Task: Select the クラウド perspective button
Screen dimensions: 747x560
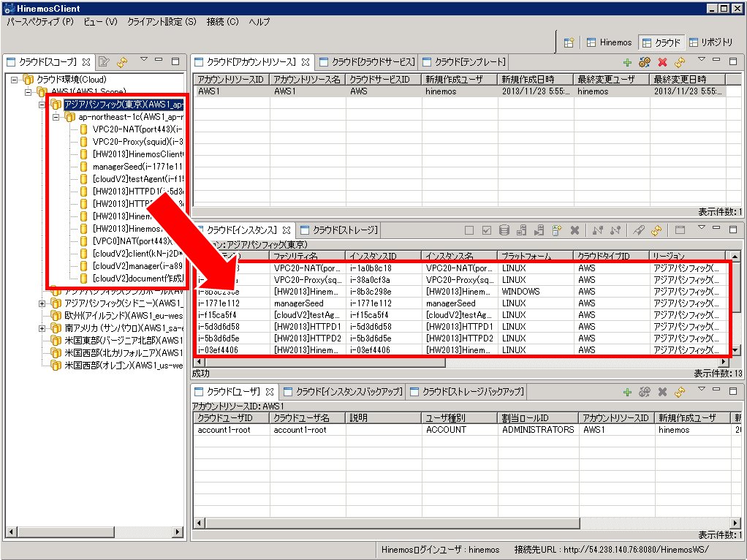Action: 661,42
